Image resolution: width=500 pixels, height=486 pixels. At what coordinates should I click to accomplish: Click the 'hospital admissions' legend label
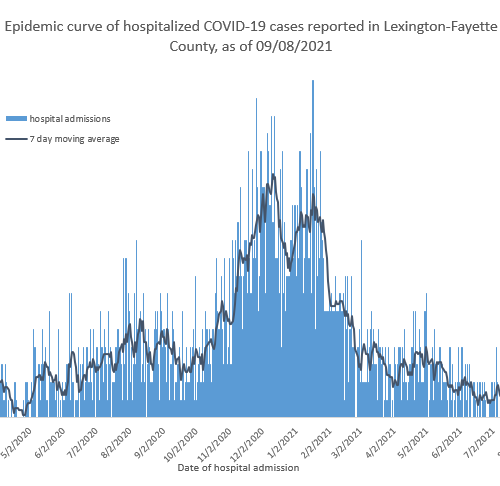point(70,119)
